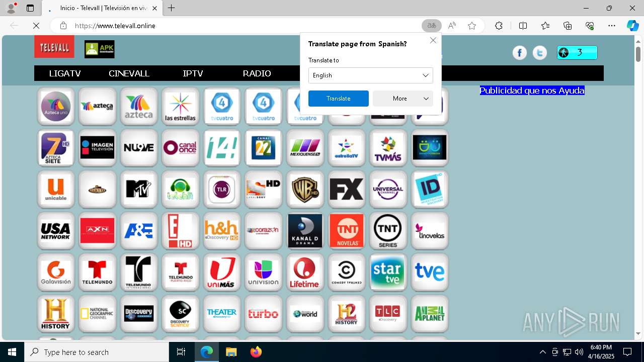644x362 pixels.
Task: Select the Canal 22 channel icon
Action: coord(263,148)
